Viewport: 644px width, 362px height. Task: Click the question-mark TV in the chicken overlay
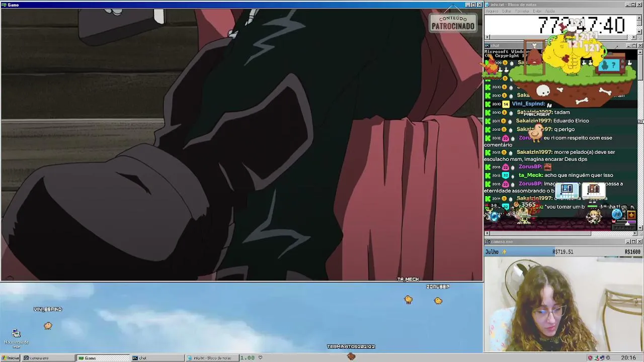coord(611,65)
